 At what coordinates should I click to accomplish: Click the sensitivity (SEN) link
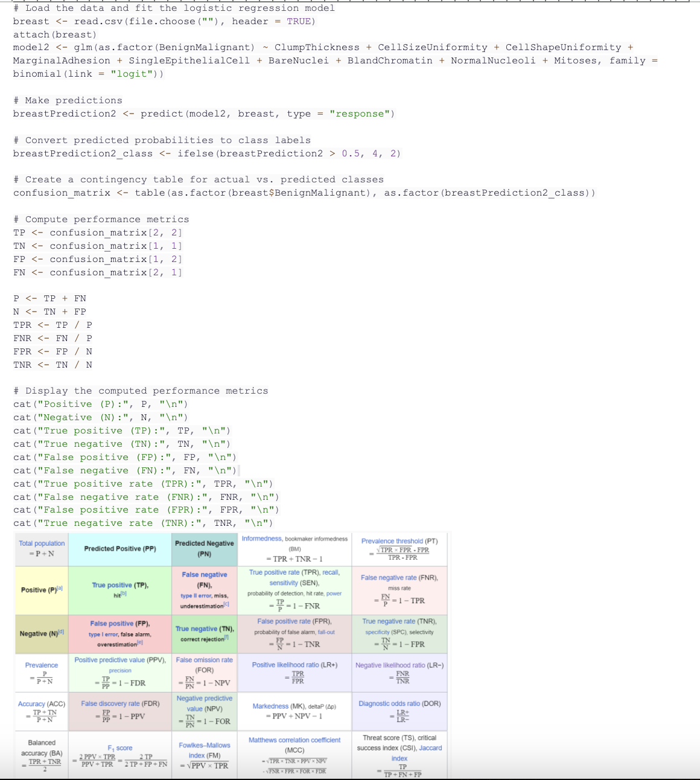284,582
